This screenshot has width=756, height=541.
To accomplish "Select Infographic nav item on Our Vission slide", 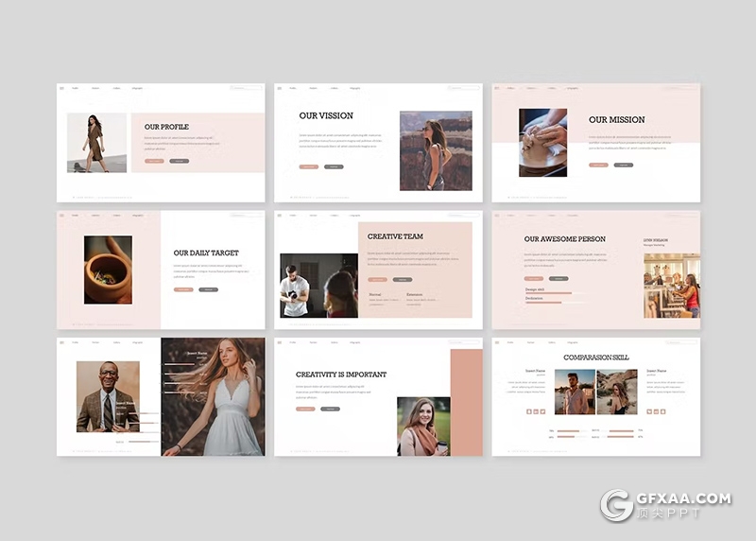I will pos(355,89).
